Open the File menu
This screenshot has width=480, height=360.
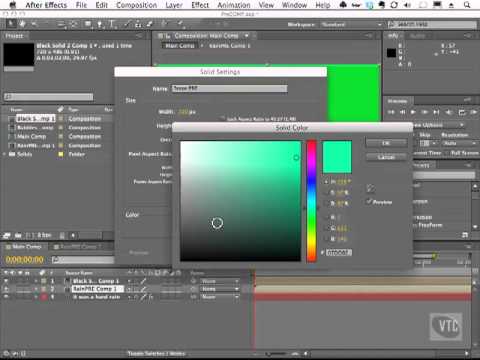(81, 5)
